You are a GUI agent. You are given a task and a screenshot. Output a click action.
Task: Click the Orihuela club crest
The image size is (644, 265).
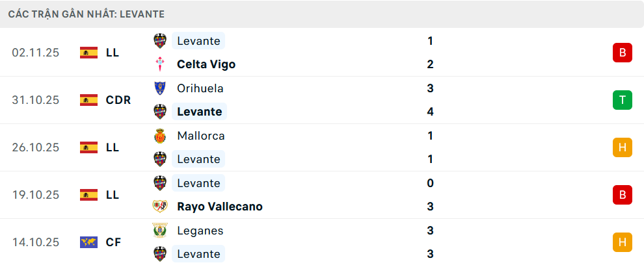(x=159, y=88)
